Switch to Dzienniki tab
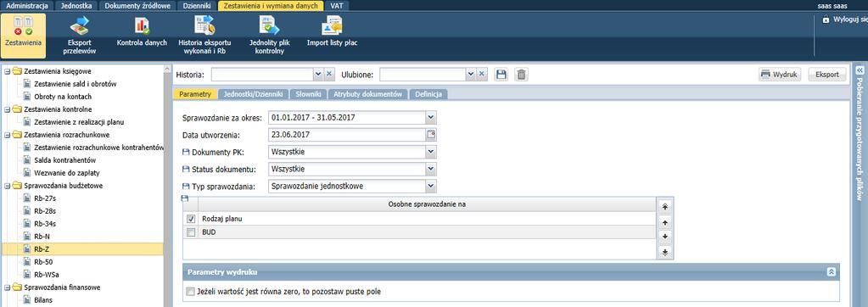Image resolution: width=868 pixels, height=307 pixels. coord(197,6)
